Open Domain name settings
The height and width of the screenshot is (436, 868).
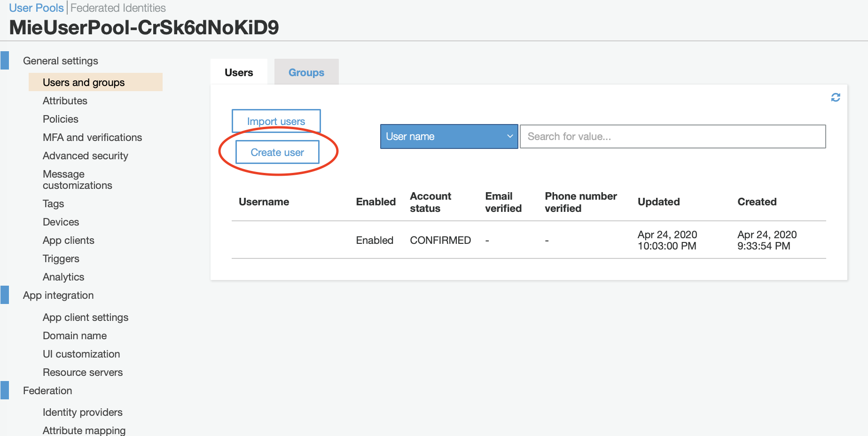(75, 335)
